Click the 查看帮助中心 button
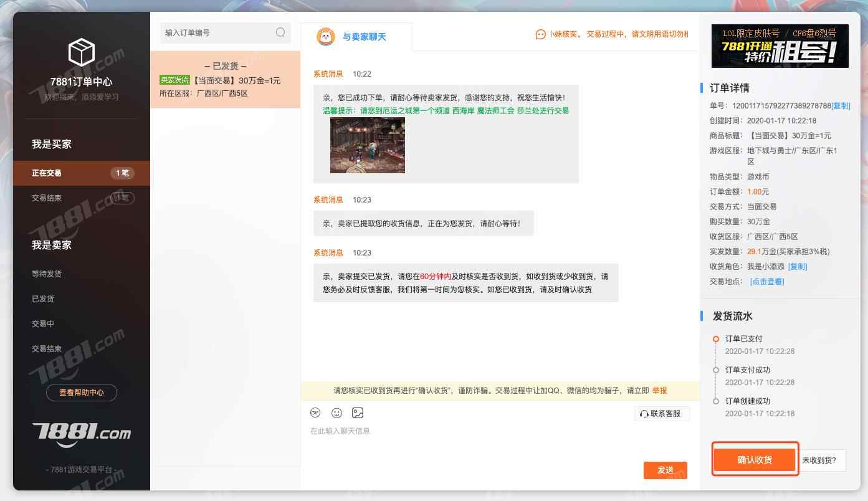The height and width of the screenshot is (501, 868). (x=82, y=393)
